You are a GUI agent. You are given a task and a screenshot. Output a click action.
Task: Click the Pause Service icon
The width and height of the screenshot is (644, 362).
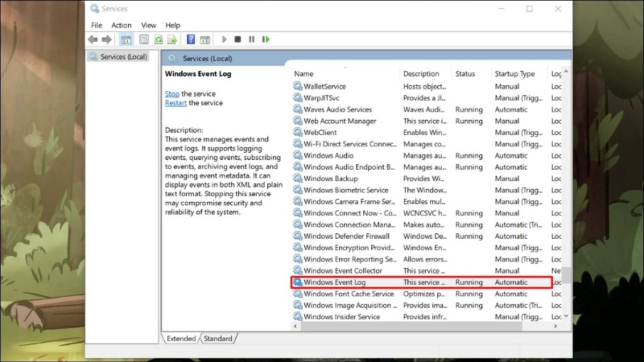(252, 39)
